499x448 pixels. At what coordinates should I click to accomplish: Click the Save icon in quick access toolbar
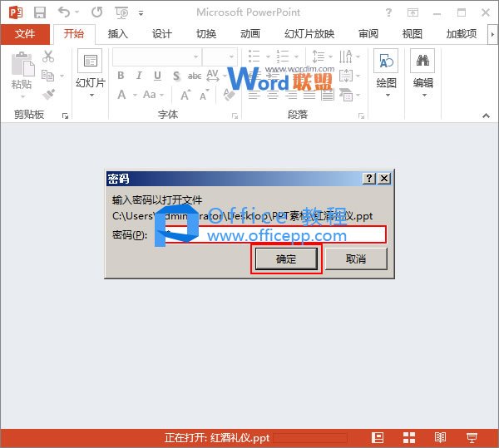(39, 12)
